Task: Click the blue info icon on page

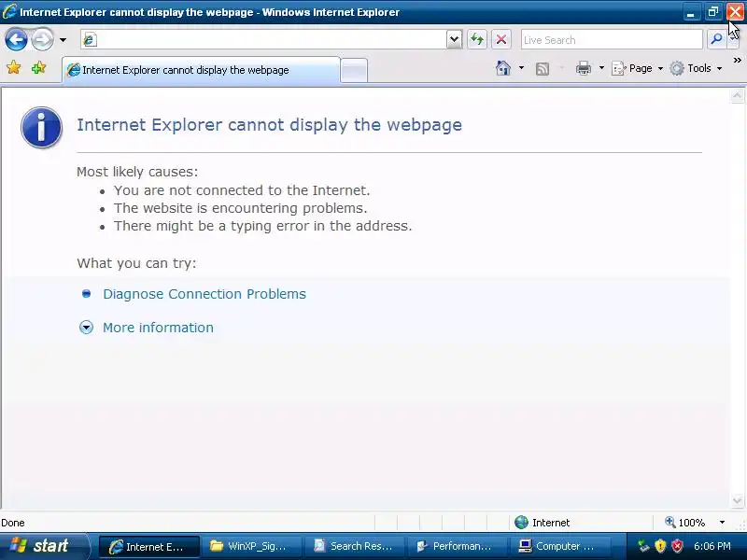Action: coord(41,127)
